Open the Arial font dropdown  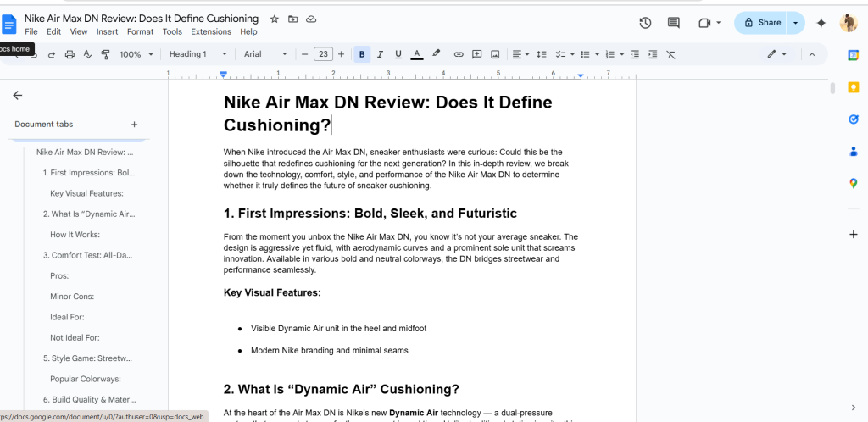[x=265, y=54]
